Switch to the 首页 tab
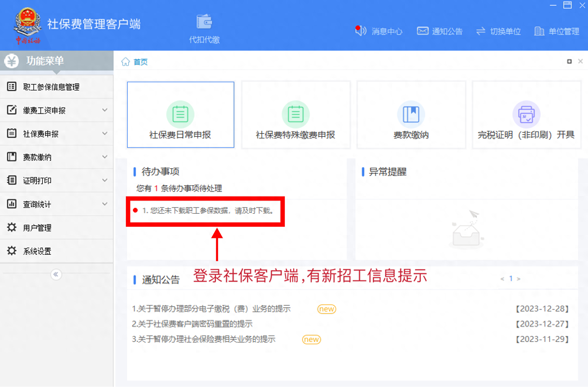The image size is (588, 387). pyautogui.click(x=140, y=62)
